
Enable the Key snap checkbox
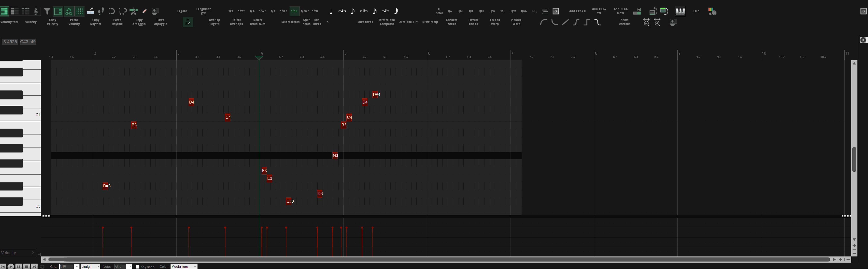[138, 267]
